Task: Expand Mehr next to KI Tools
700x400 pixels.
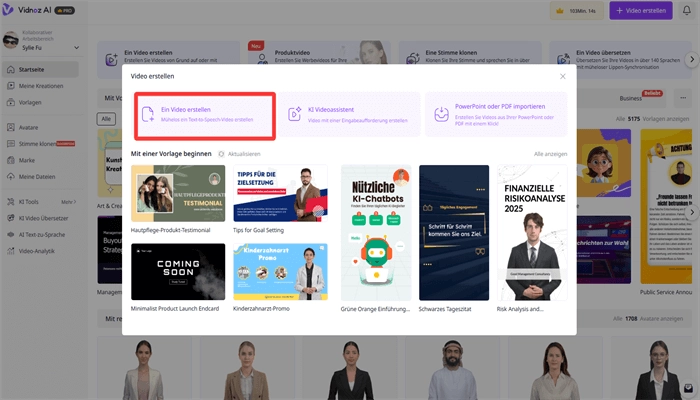Action: pyautogui.click(x=68, y=202)
